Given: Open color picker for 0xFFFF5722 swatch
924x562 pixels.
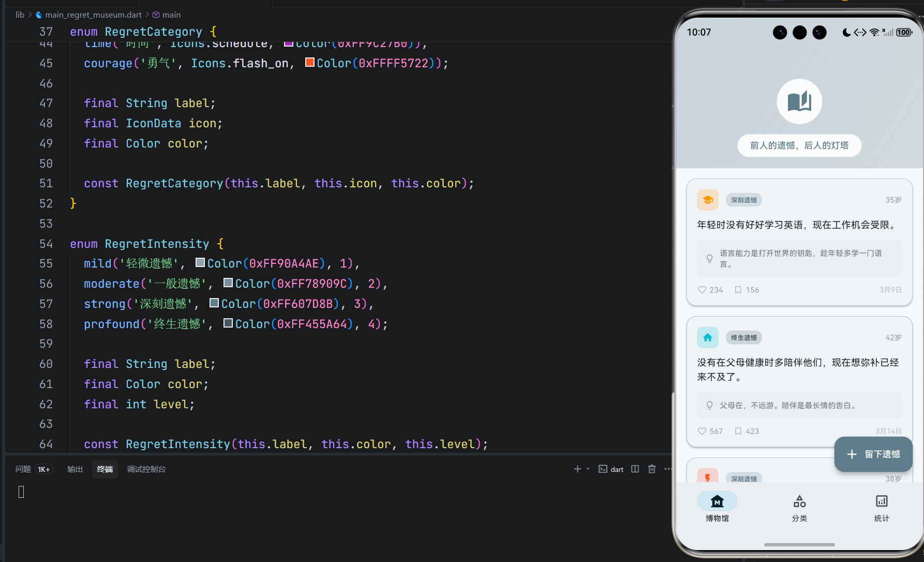Looking at the screenshot, I should pos(310,63).
